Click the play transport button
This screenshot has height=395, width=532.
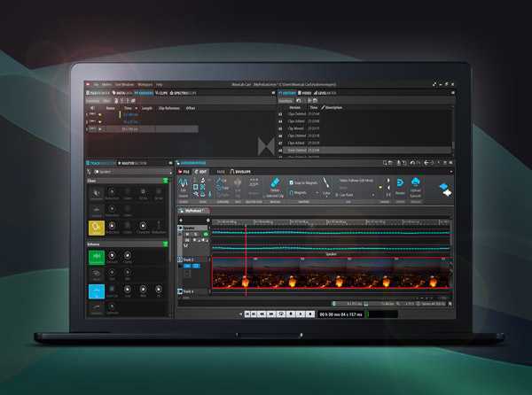pos(300,314)
